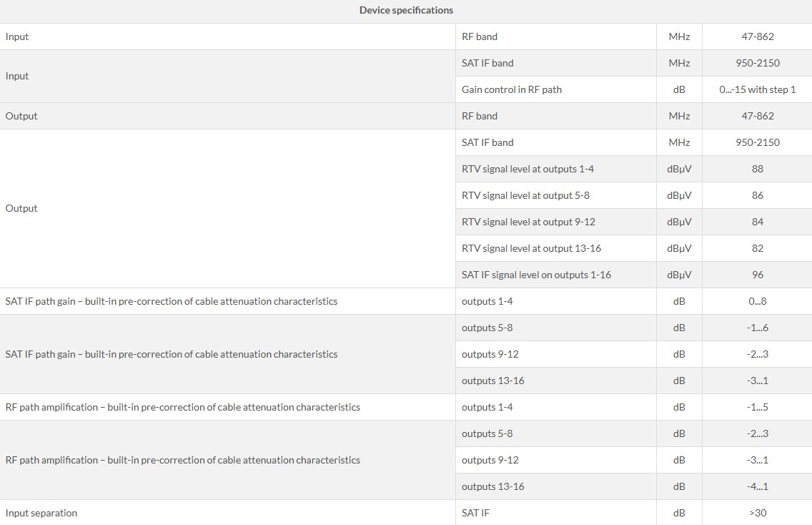Click RTV signal level at outputs 1-4
This screenshot has width=812, height=525.
[528, 169]
